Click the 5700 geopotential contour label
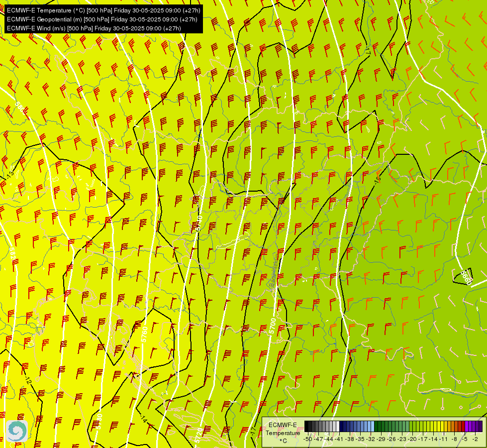487x448 pixels. point(273,326)
